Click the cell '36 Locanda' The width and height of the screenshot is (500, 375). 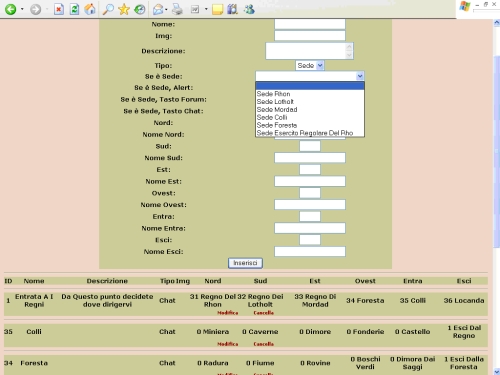(x=464, y=300)
